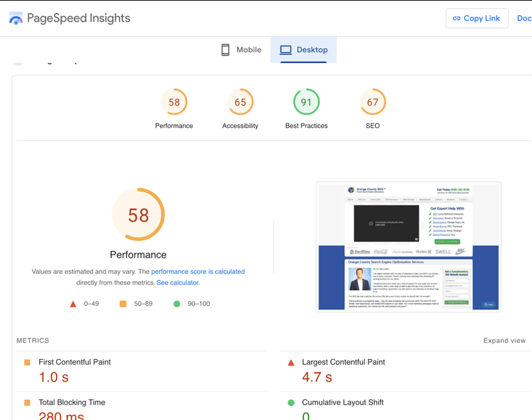This screenshot has width=532, height=420.
Task: Click the Largest Contentful Paint metric
Action: [343, 362]
